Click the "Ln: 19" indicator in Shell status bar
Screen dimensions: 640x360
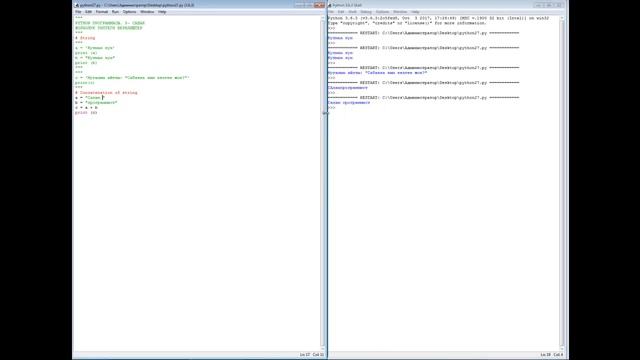tap(545, 355)
